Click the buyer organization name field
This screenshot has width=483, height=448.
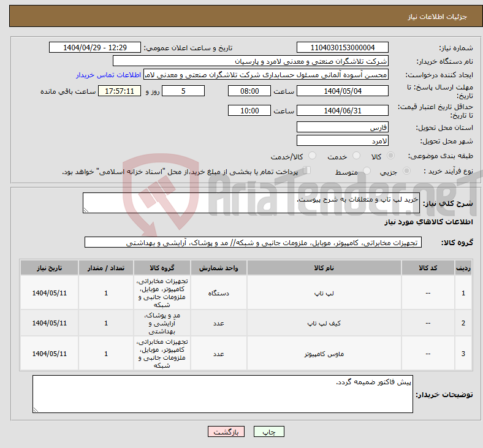(251, 61)
